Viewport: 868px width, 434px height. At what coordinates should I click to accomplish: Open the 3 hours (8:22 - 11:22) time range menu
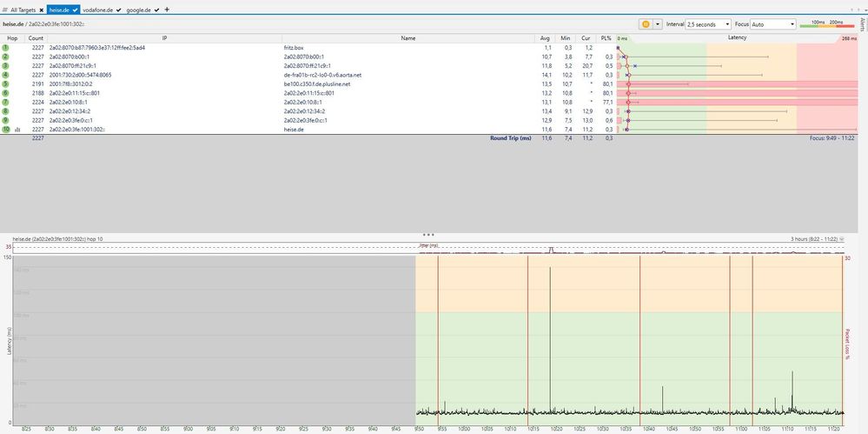coord(817,239)
